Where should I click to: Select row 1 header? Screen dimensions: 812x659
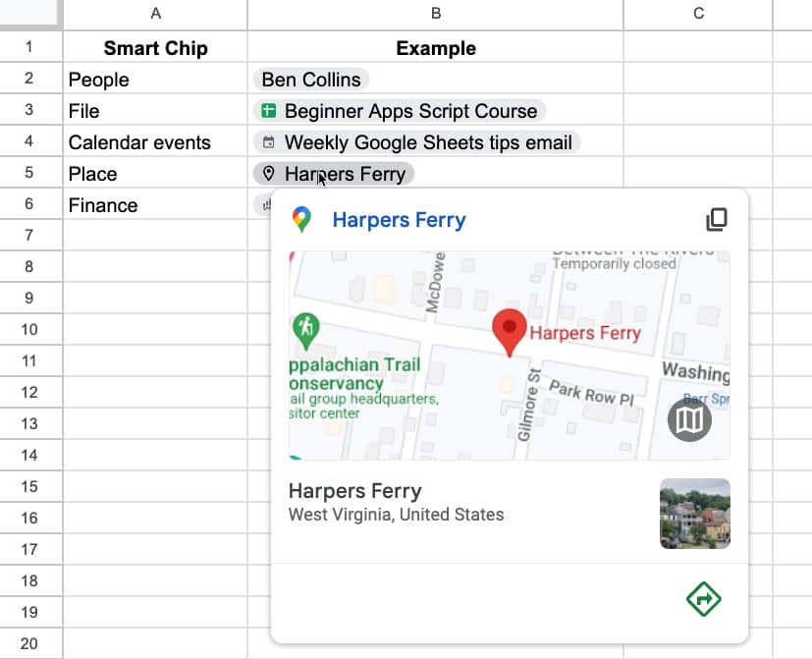tap(31, 47)
